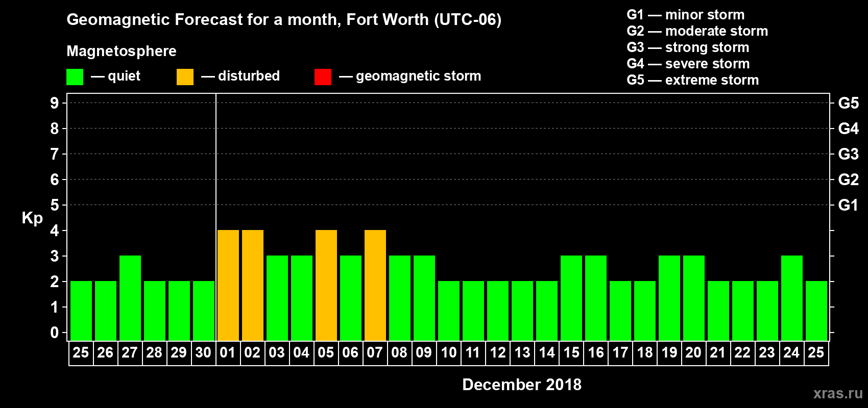Click the Kp axis label

[32, 218]
